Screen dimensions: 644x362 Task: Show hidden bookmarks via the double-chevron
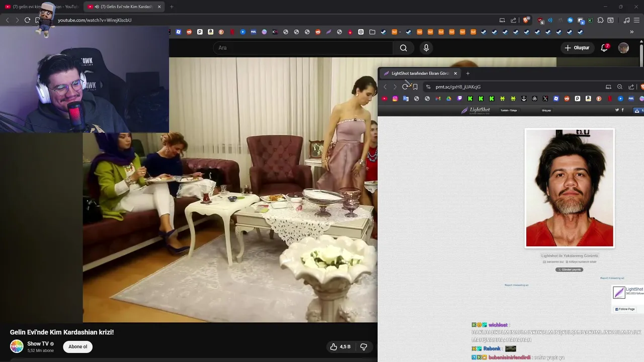click(631, 32)
